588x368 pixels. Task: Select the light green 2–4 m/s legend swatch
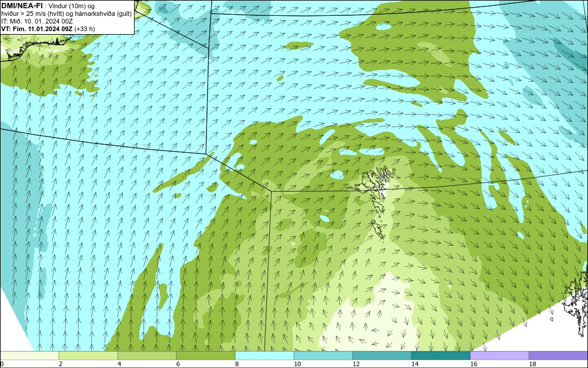[88, 355]
